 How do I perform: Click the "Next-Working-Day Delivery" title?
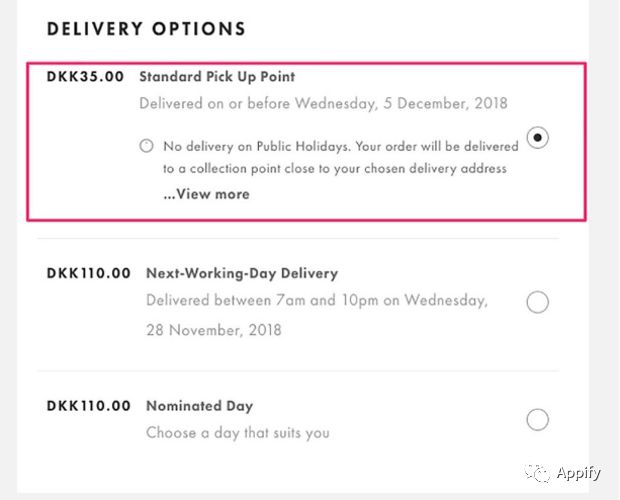click(242, 272)
